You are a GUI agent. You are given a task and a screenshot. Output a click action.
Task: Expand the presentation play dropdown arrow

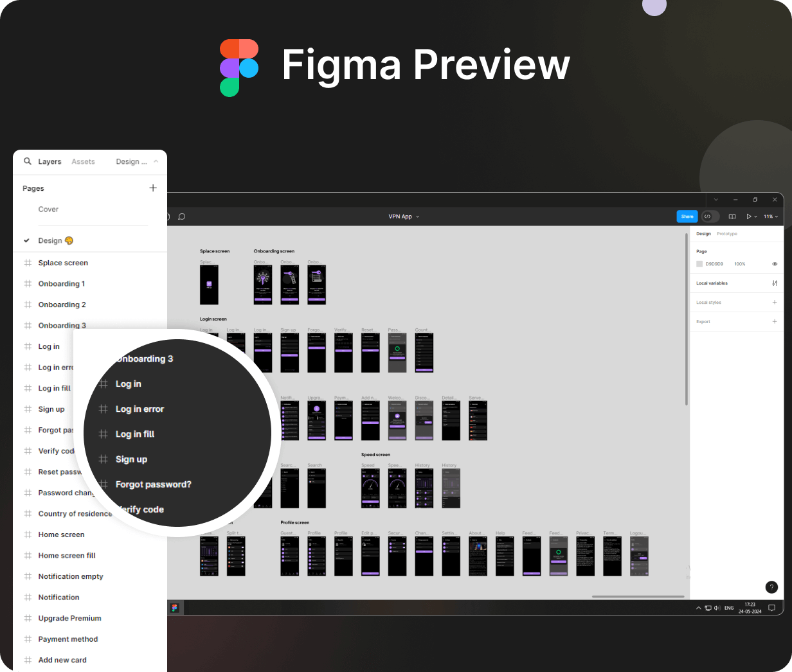tap(755, 217)
